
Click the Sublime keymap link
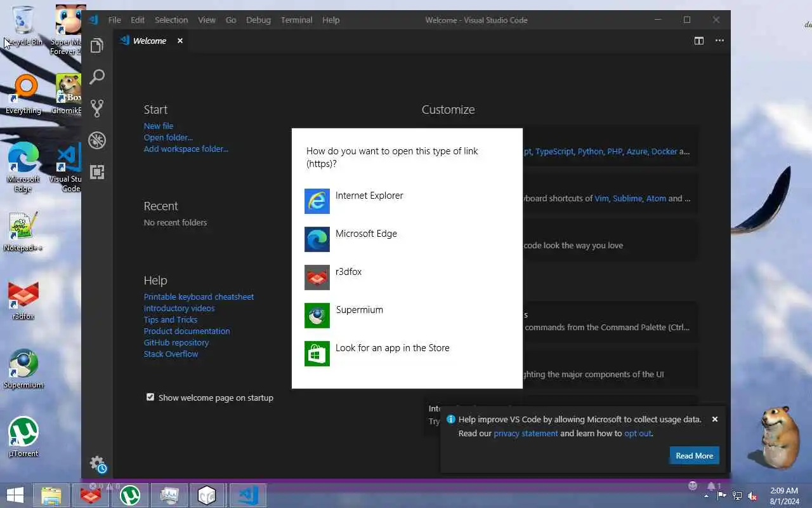click(x=627, y=198)
